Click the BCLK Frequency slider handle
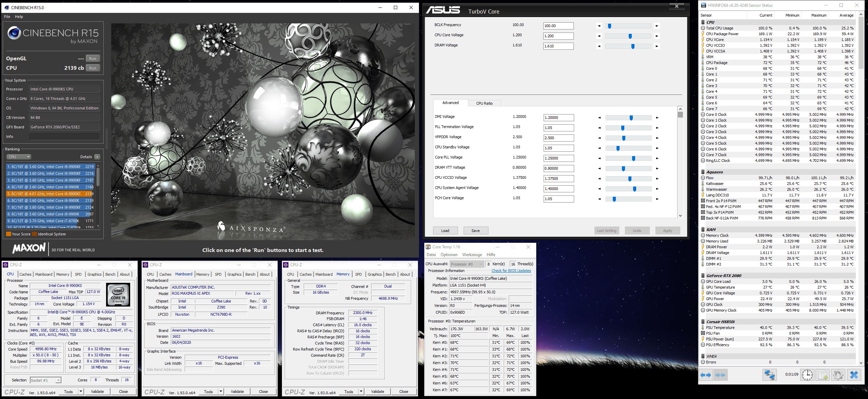The image size is (868, 399). pos(609,26)
